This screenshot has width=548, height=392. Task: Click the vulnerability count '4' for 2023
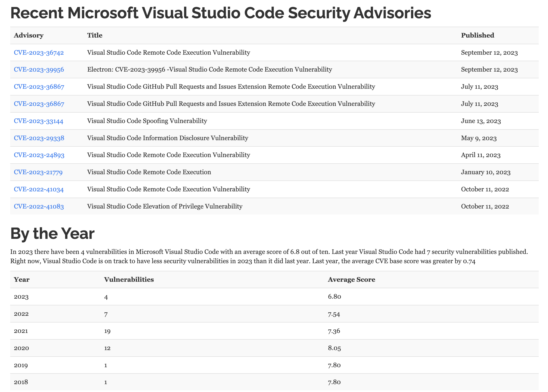tap(106, 297)
